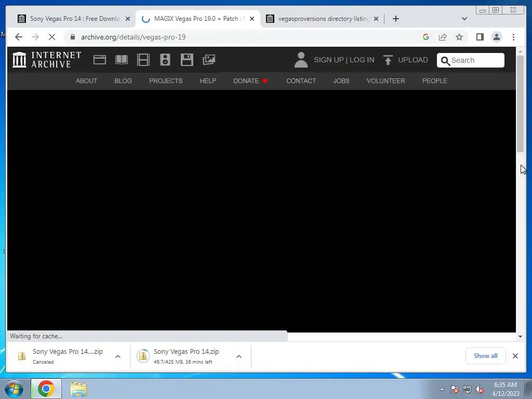The width and height of the screenshot is (532, 399).
Task: Open the PROJECTS menu item
Action: pyautogui.click(x=166, y=81)
